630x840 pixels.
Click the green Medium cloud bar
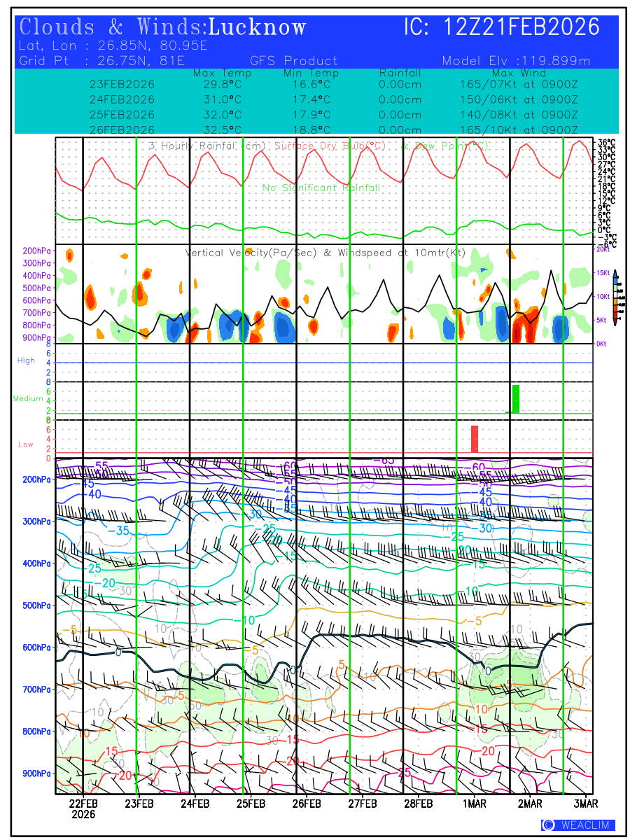516,398
